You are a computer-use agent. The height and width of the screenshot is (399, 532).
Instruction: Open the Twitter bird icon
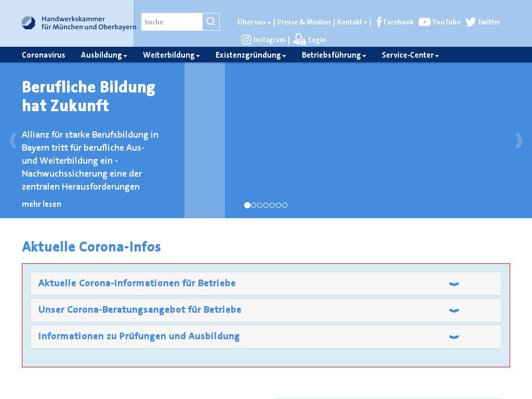coord(471,22)
